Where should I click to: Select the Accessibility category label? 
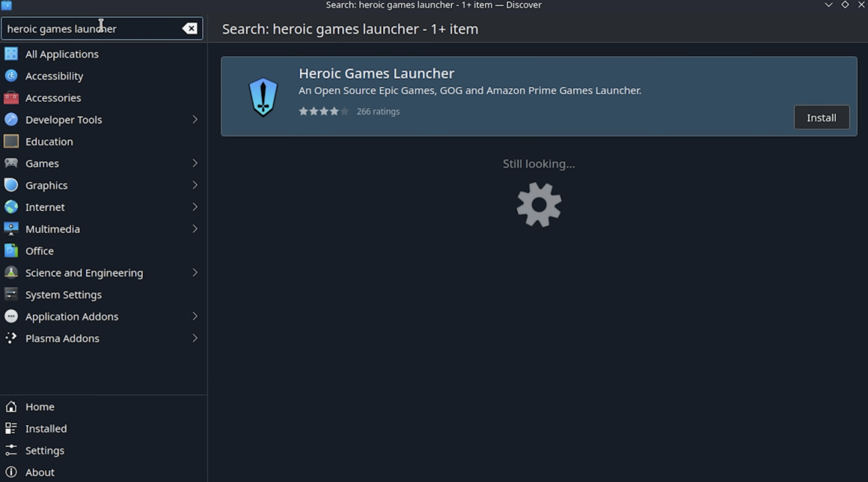[x=54, y=76]
